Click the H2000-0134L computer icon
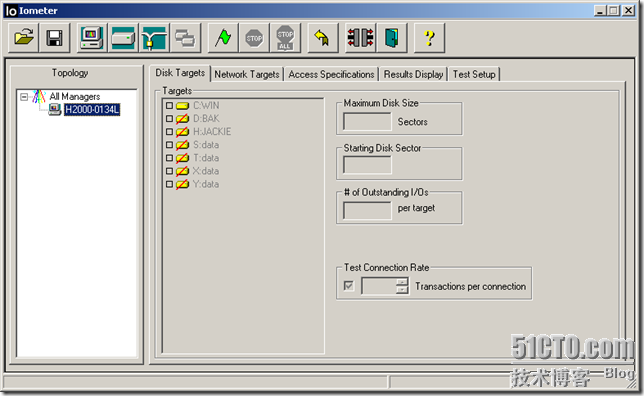The width and height of the screenshot is (644, 396). tap(55, 110)
